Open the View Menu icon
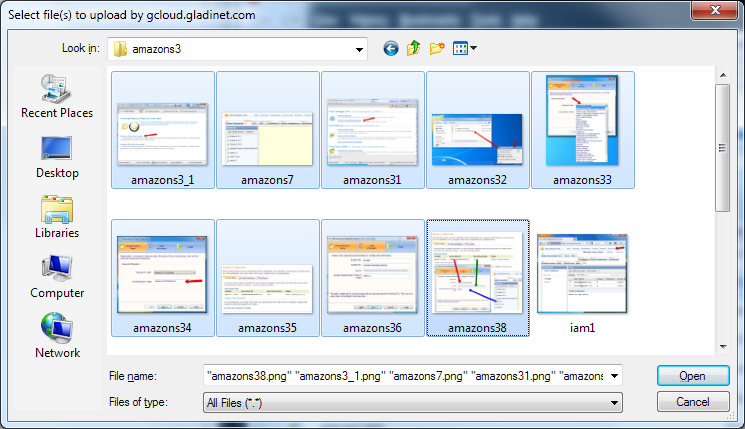This screenshot has width=745, height=429. (460, 48)
